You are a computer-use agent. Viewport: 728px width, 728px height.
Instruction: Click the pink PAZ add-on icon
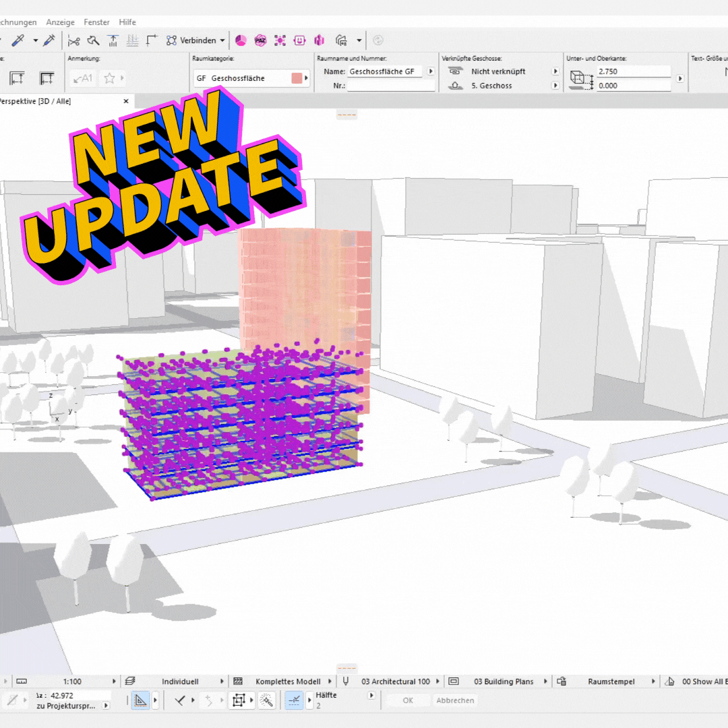260,41
